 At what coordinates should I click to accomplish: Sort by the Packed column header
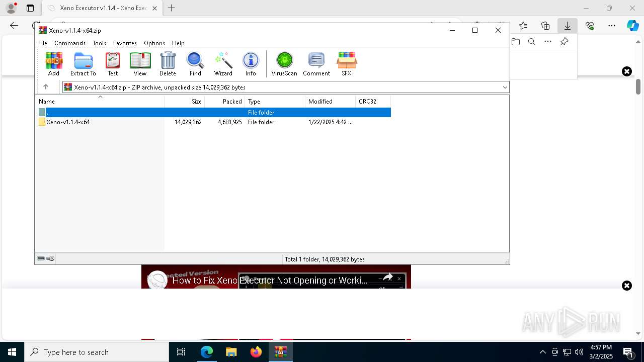(x=225, y=102)
